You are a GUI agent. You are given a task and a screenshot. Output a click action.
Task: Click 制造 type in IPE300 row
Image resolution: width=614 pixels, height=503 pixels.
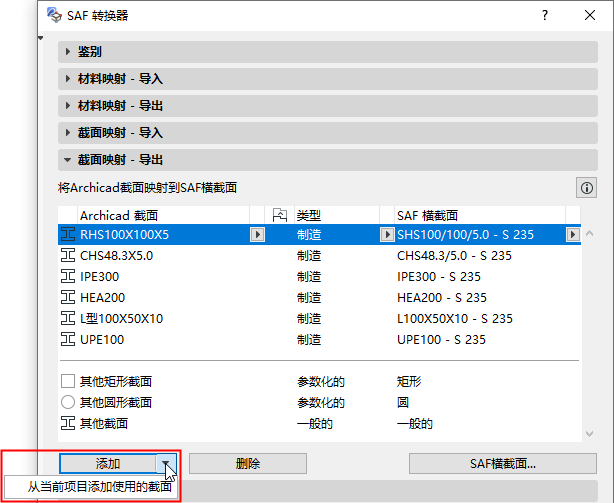(309, 276)
